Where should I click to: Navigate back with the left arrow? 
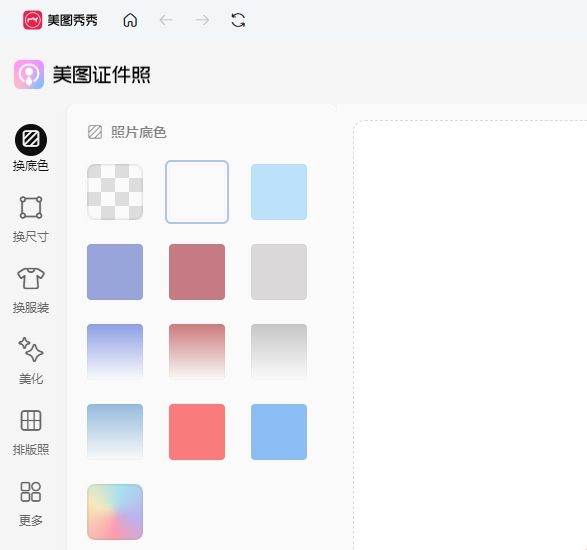(166, 20)
